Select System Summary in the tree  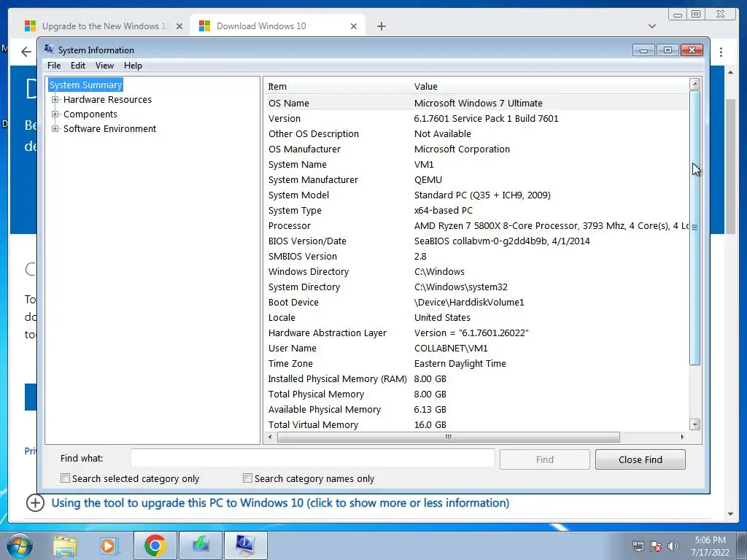(86, 85)
